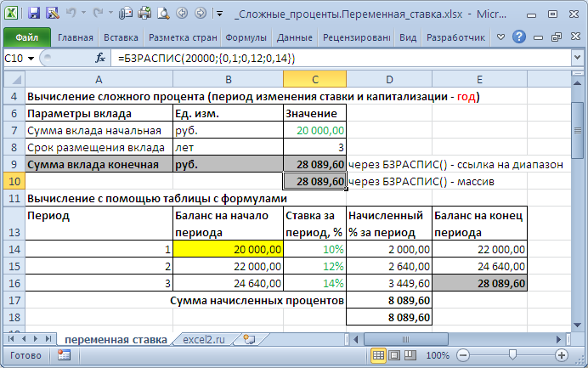Click the zoom in plus button
This screenshot has height=368, width=588.
[x=561, y=355]
